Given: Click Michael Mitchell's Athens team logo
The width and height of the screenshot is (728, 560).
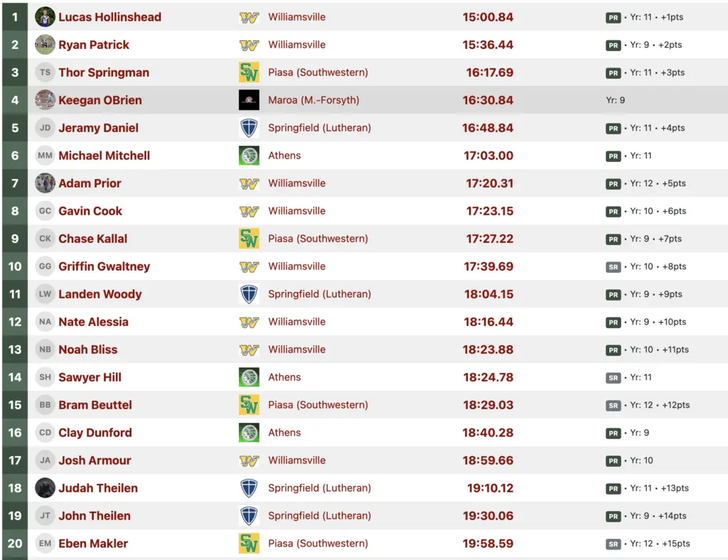Looking at the screenshot, I should tap(249, 156).
